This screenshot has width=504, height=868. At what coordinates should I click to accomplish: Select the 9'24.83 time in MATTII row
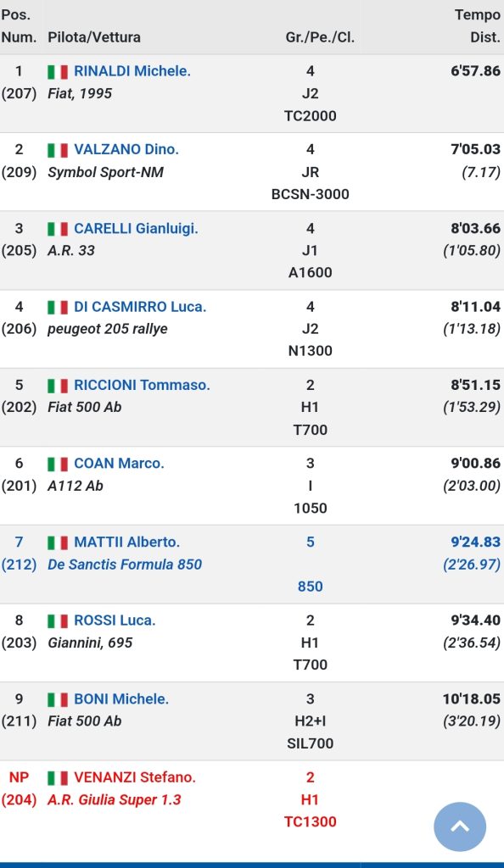[x=475, y=542]
